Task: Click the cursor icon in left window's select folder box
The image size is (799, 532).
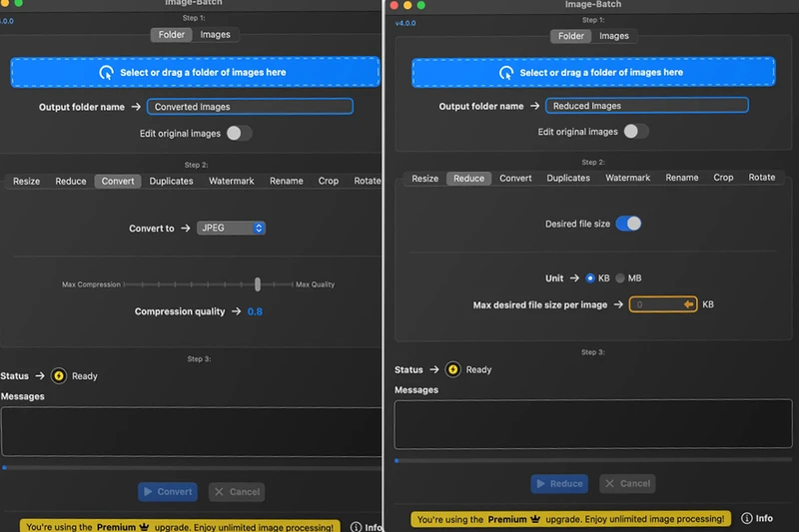Action: (107, 72)
